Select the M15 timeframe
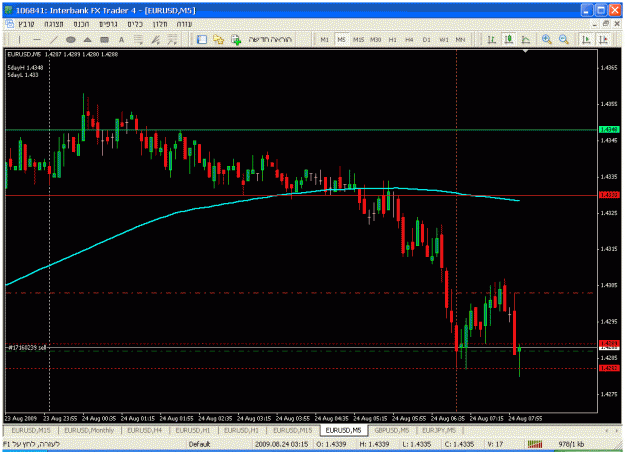The height and width of the screenshot is (452, 625). (x=358, y=39)
